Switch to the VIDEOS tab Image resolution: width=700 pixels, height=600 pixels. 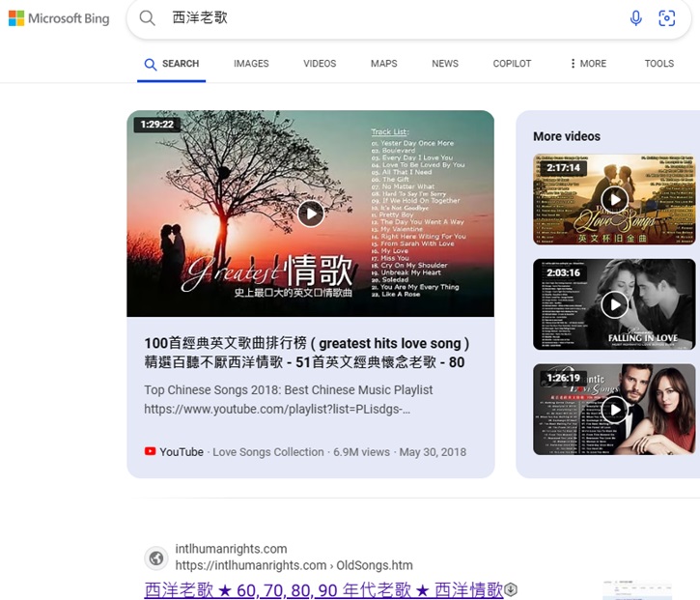[x=320, y=64]
